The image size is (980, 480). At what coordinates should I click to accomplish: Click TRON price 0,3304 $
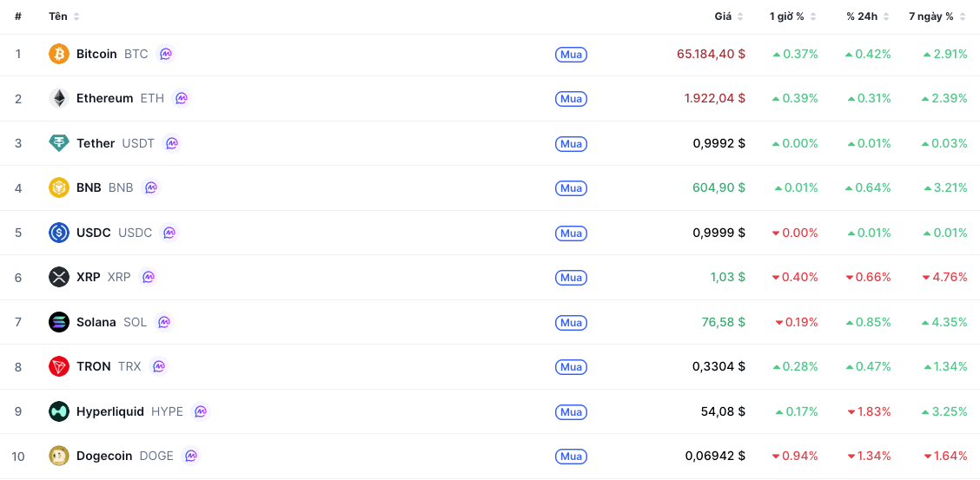click(718, 366)
